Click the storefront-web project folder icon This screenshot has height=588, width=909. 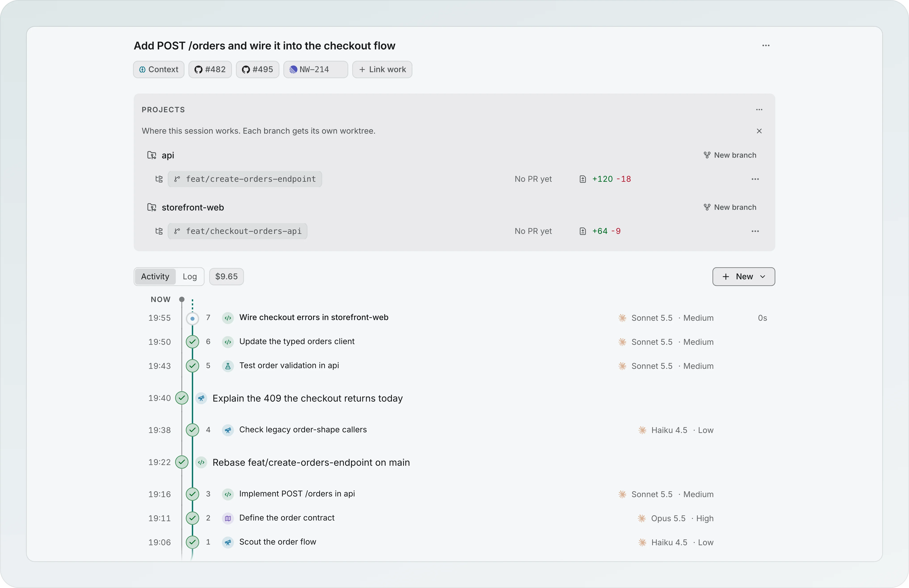pos(152,207)
